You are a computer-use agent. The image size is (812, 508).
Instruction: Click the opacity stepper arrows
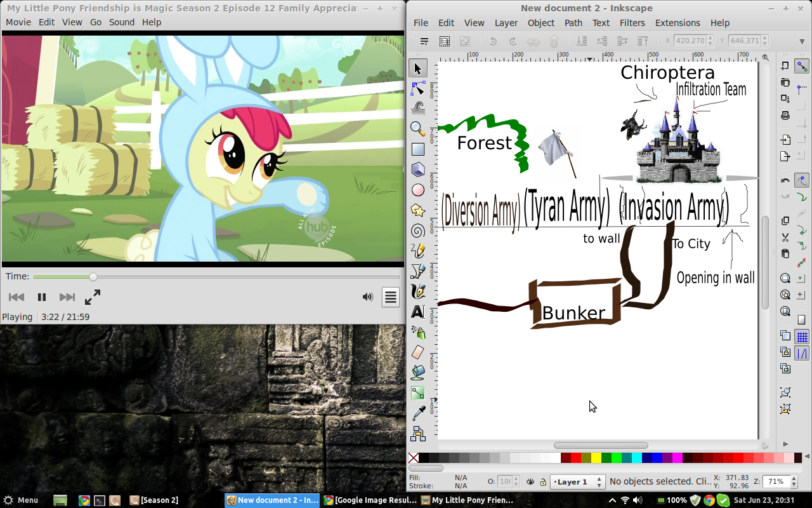516,482
